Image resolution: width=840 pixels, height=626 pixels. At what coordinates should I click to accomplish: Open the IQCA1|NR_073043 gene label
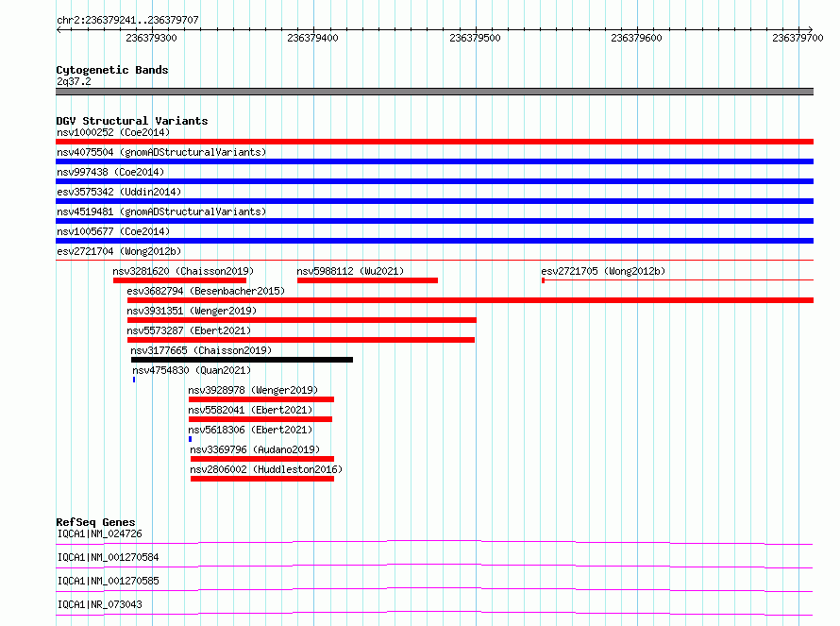pyautogui.click(x=100, y=604)
